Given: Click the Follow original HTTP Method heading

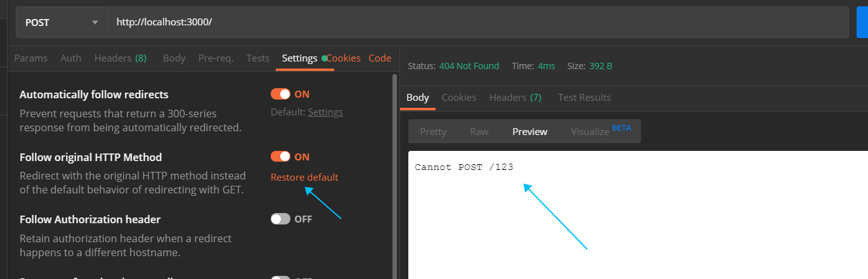Looking at the screenshot, I should click(x=91, y=157).
